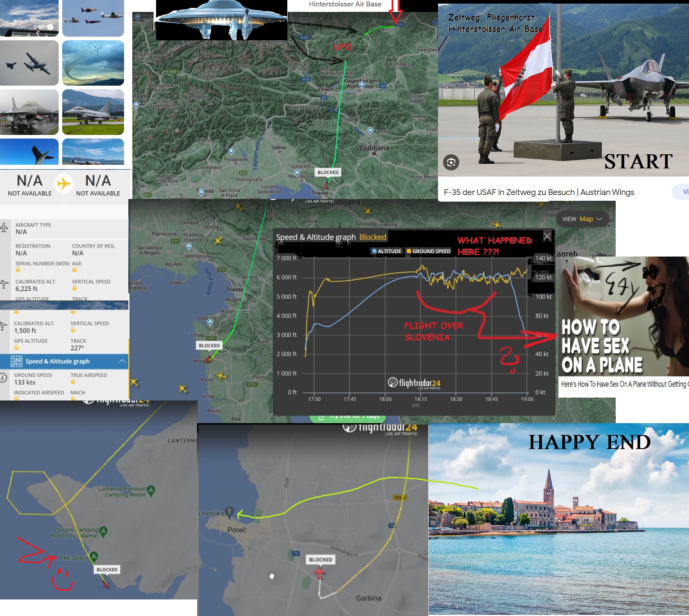Viewport: 689px width, 616px height.
Task: Click the 1,500 ft calibrated altitude value
Action: click(25, 330)
